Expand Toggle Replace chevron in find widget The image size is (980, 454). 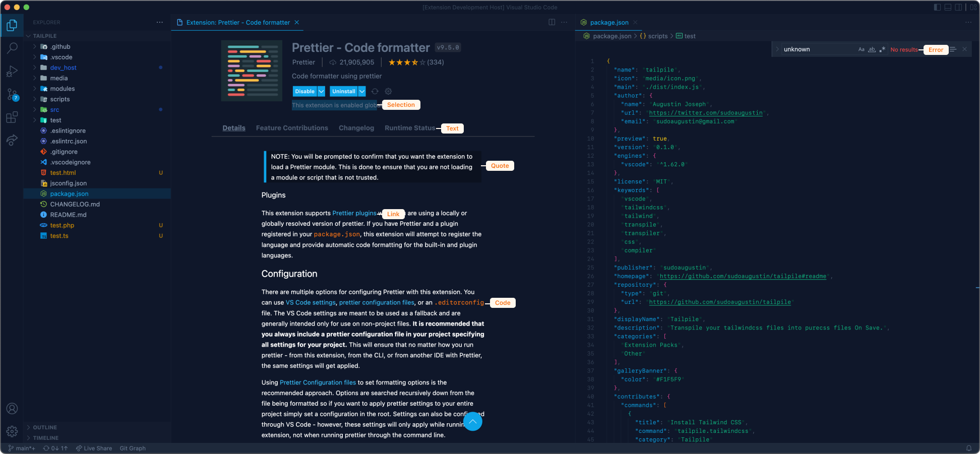[x=777, y=49]
